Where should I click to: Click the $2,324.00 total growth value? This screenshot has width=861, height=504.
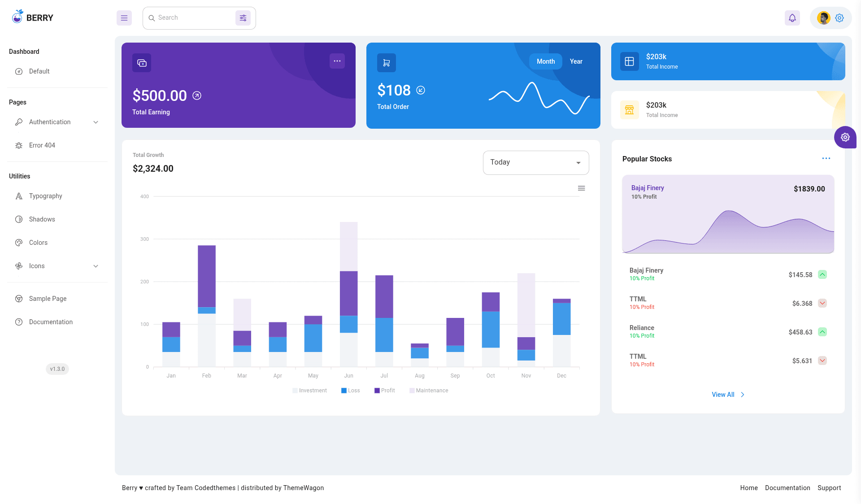(153, 169)
